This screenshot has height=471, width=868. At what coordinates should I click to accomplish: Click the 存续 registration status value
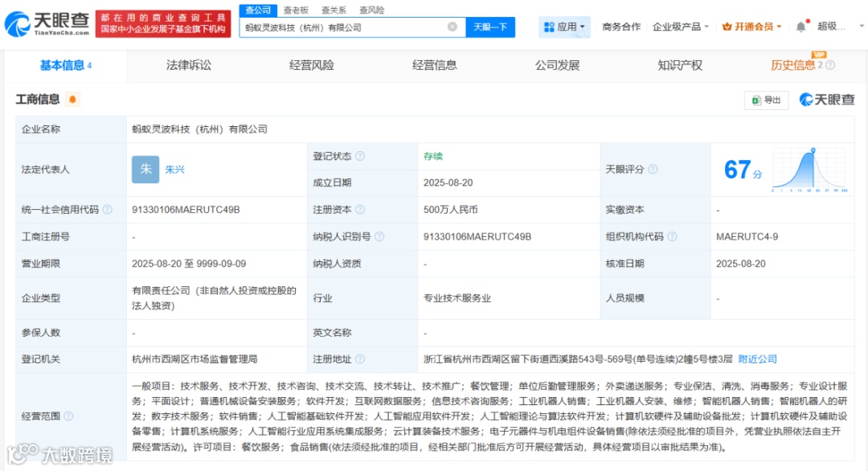(433, 156)
